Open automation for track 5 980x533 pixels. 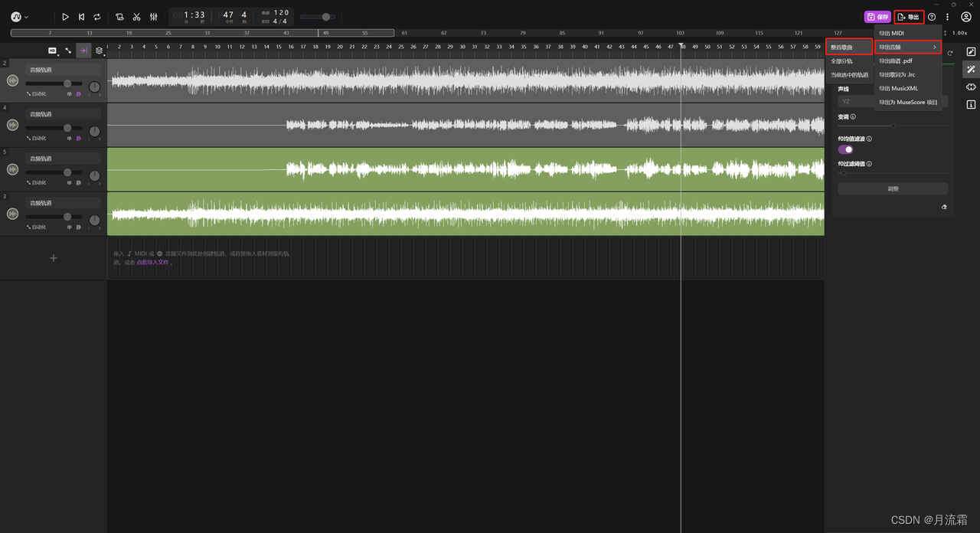(36, 183)
